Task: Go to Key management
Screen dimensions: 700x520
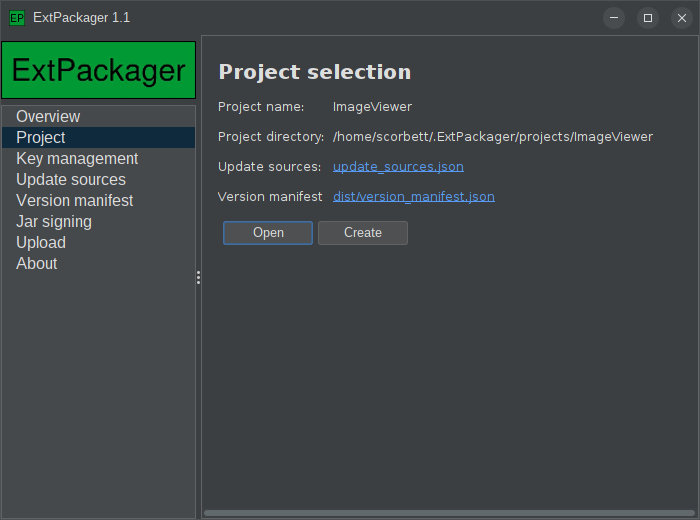Action: pos(99,158)
